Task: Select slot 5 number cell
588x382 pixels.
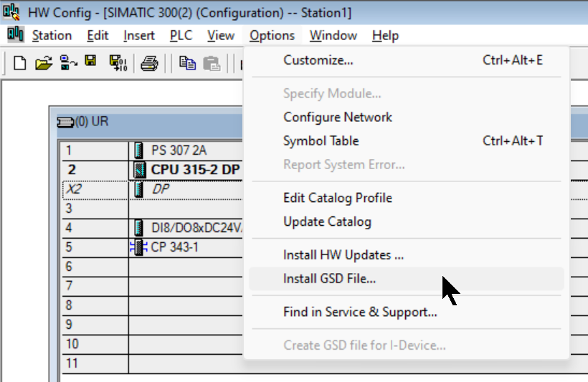Action: coord(95,247)
